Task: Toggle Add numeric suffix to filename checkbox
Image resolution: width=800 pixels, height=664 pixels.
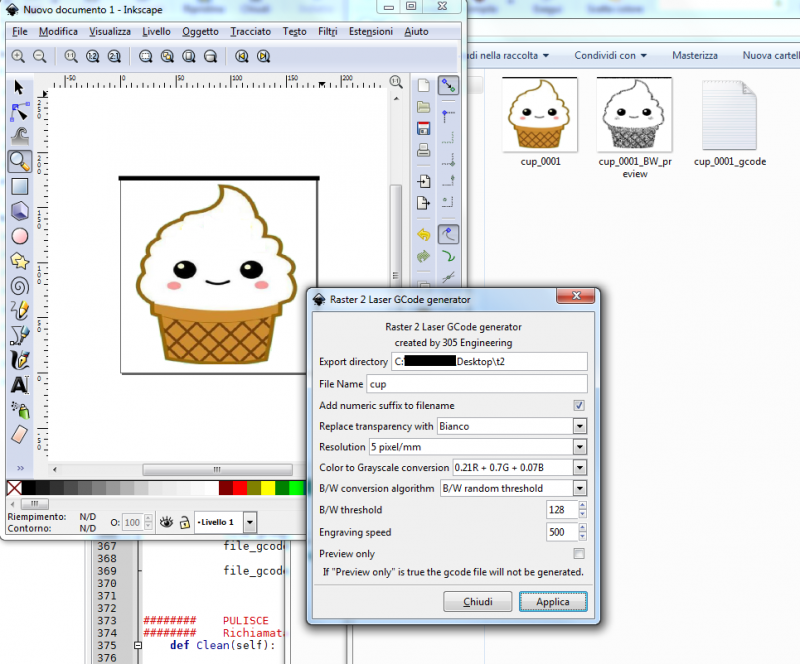Action: click(x=579, y=405)
